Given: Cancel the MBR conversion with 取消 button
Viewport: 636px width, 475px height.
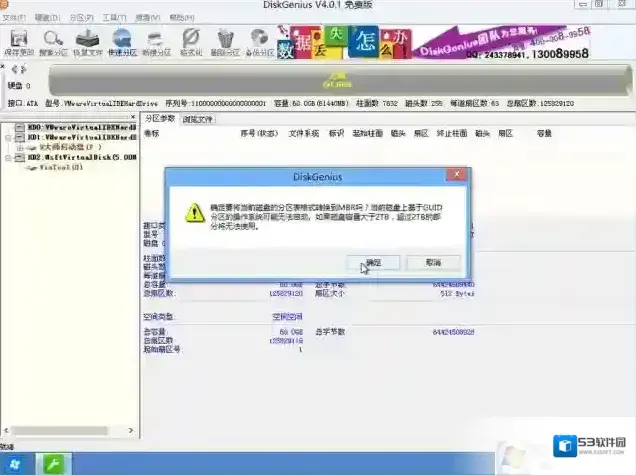Looking at the screenshot, I should tap(432, 262).
